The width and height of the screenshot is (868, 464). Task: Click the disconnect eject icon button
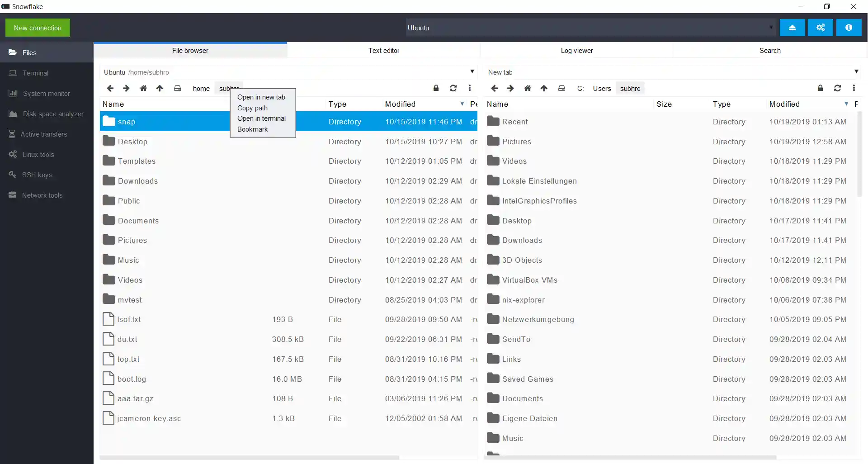click(x=792, y=28)
